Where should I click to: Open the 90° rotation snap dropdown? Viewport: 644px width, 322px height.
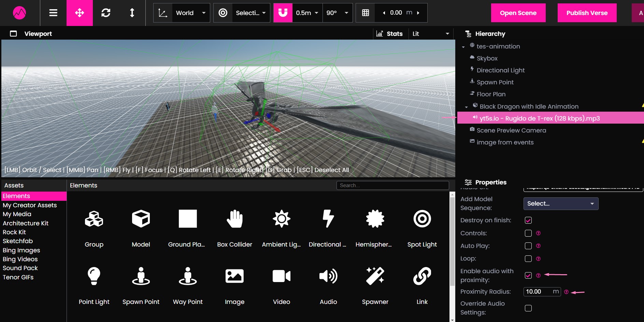click(338, 13)
